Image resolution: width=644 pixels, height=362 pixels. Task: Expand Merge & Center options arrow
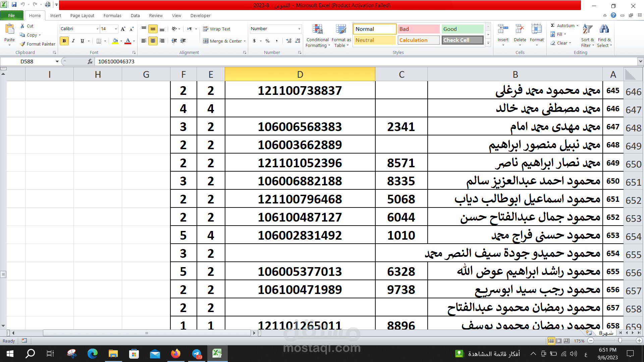point(245,41)
